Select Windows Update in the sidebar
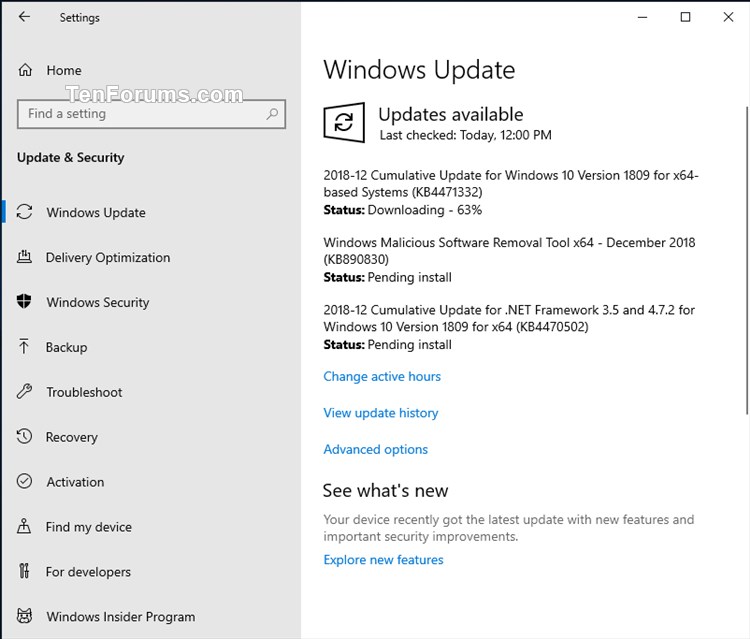This screenshot has height=639, width=750. 96,212
